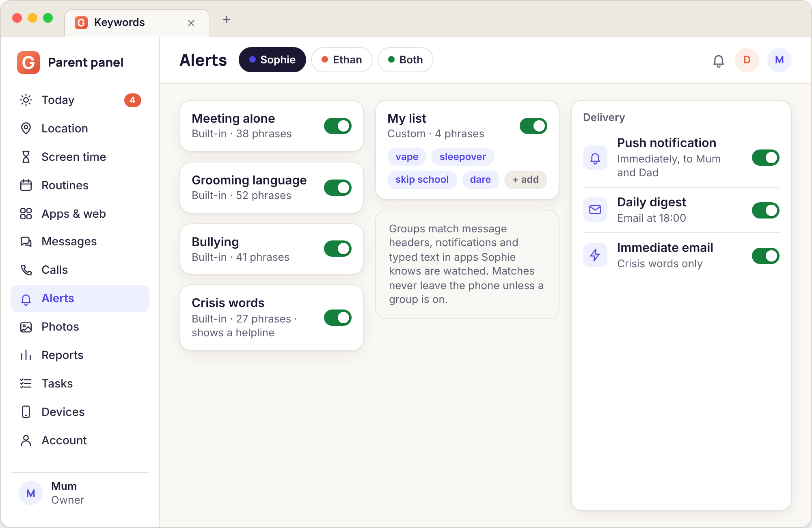Add a phrase with + add chip

526,180
